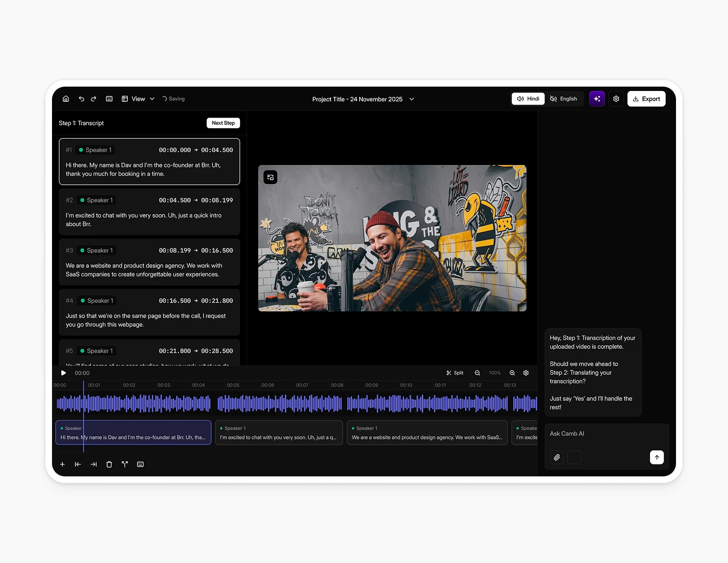Viewport: 728px width, 563px height.
Task: Toggle Hindi audio output
Action: (528, 99)
